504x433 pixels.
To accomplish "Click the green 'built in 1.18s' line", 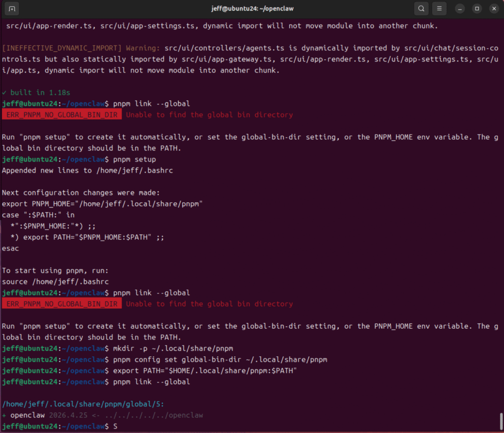I will tap(36, 93).
